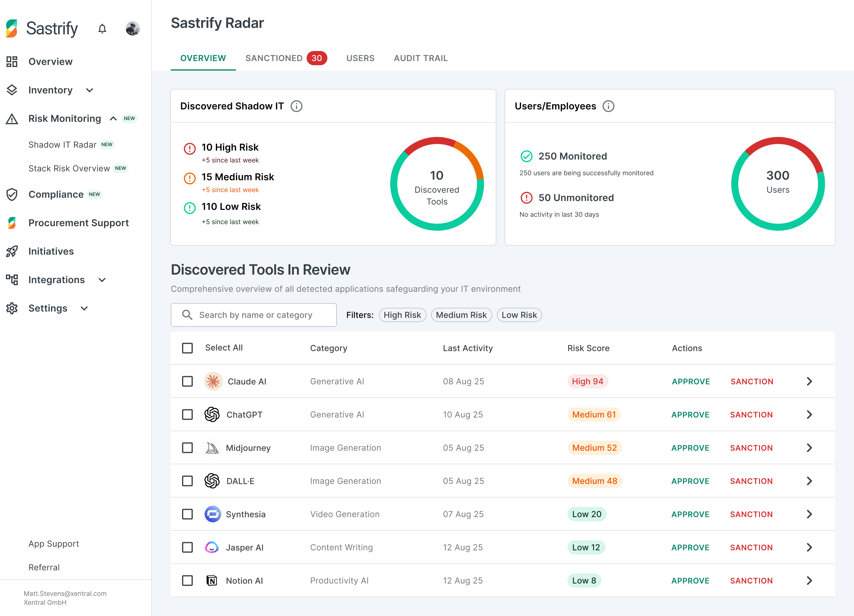Viewport: 854px width, 616px height.
Task: Open ChatGPT row details arrow
Action: click(x=809, y=414)
